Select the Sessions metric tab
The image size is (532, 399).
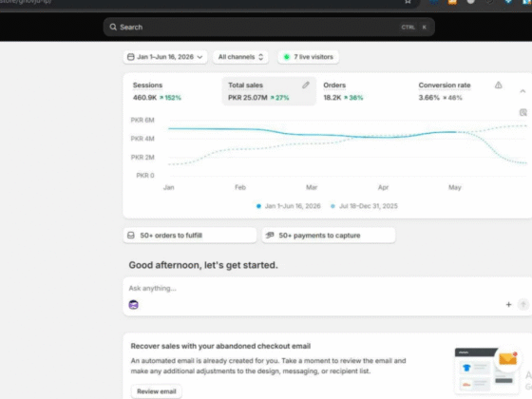pos(174,91)
